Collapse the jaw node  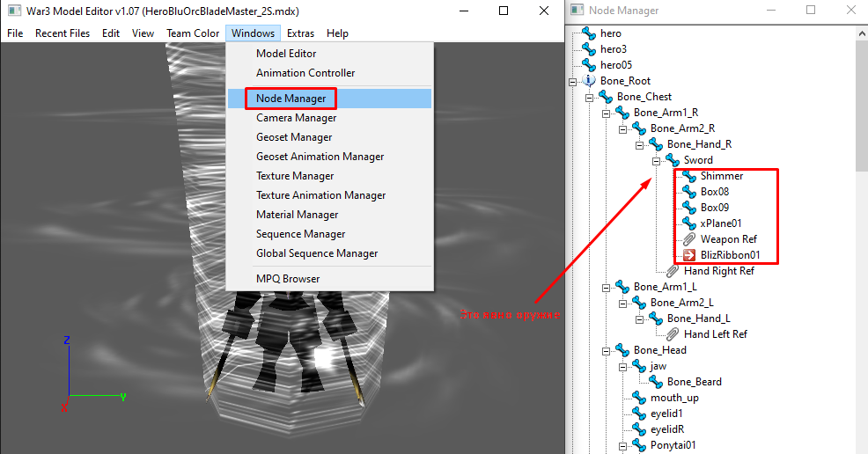(622, 367)
